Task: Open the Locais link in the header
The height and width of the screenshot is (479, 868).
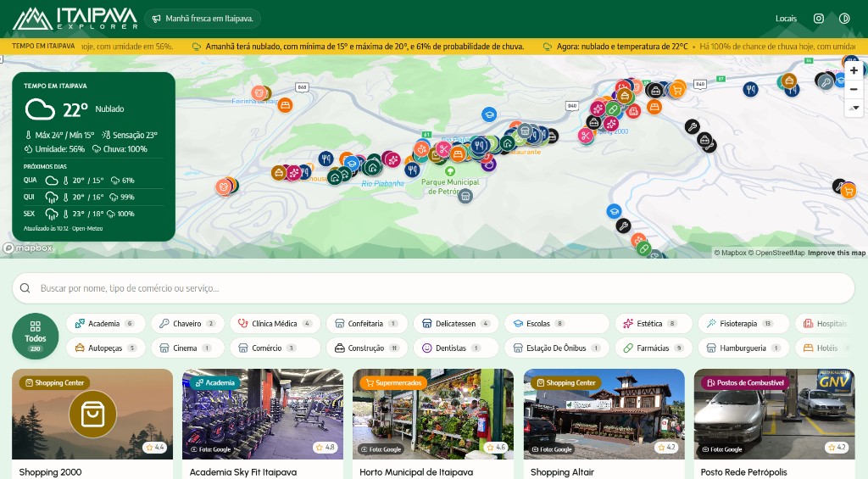Action: [786, 19]
